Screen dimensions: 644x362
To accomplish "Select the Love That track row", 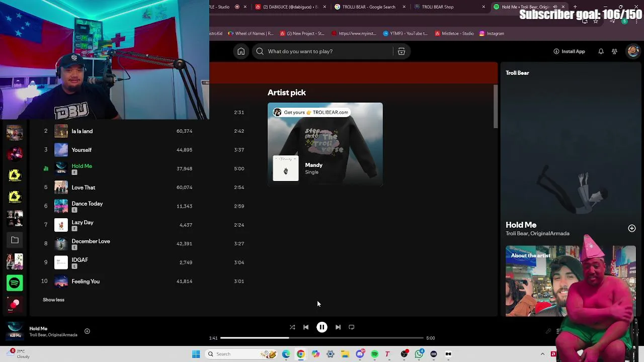I will pyautogui.click(x=143, y=188).
